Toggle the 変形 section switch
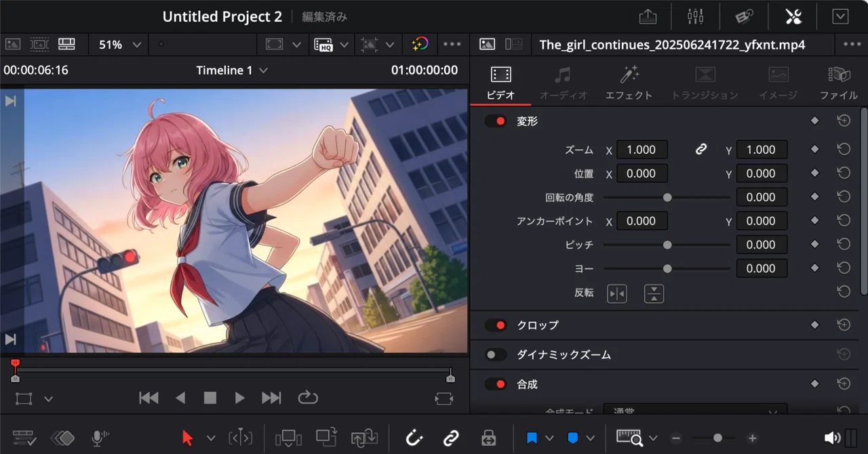 click(496, 121)
